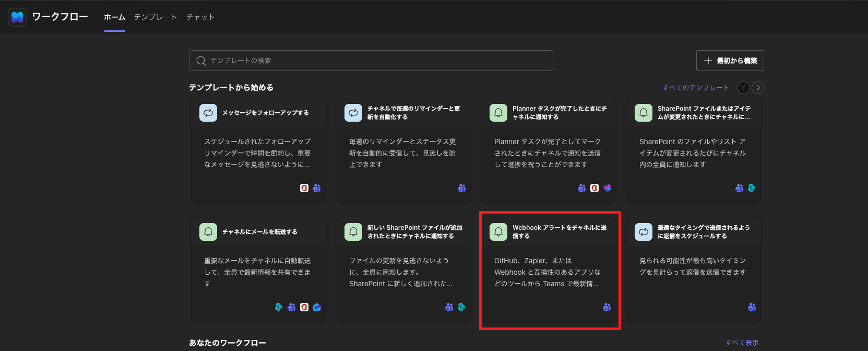This screenshot has width=868, height=351.
Task: Click Office icon on メッセージをフォローアップする card
Action: 304,188
